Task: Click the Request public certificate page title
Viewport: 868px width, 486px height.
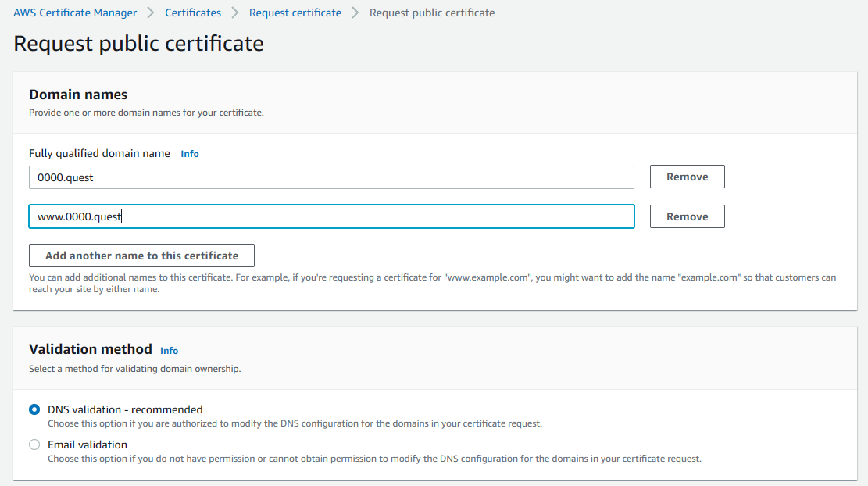Action: point(138,43)
